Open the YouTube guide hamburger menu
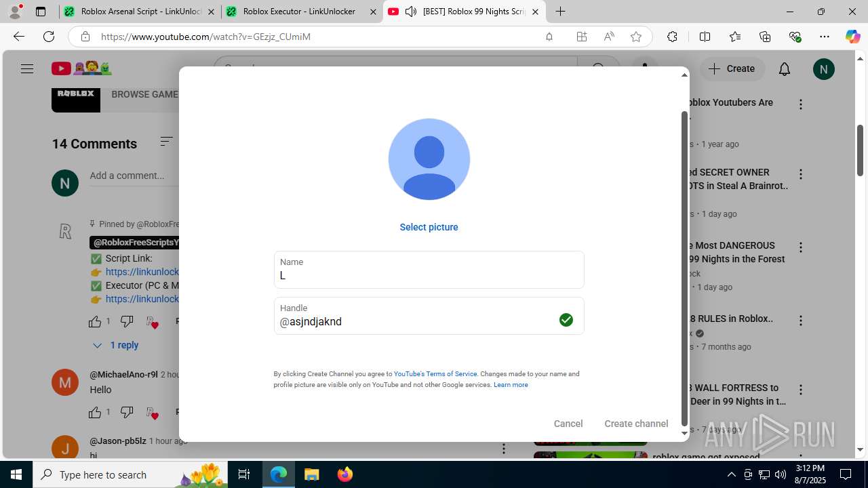Screen dimensions: 868x488 coord(27,68)
